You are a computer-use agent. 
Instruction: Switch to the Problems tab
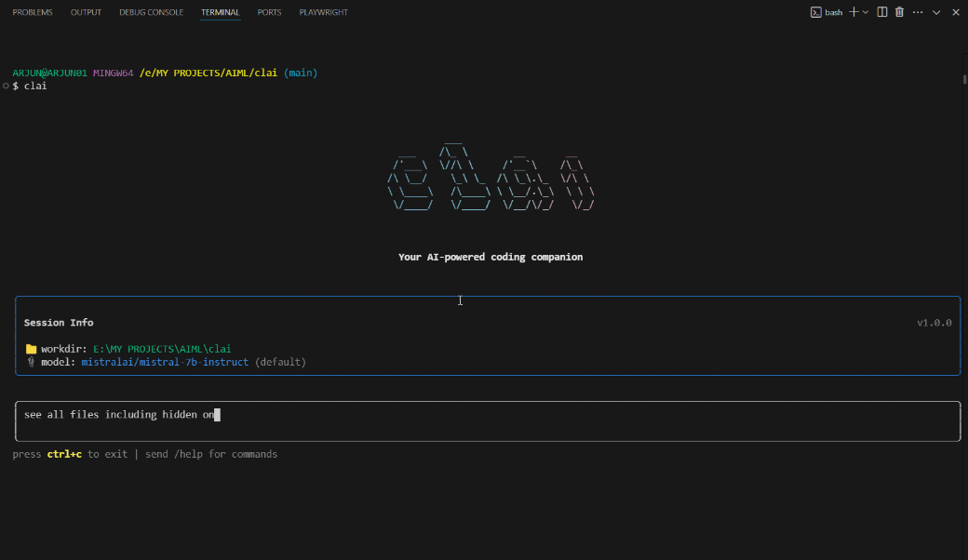(x=33, y=13)
